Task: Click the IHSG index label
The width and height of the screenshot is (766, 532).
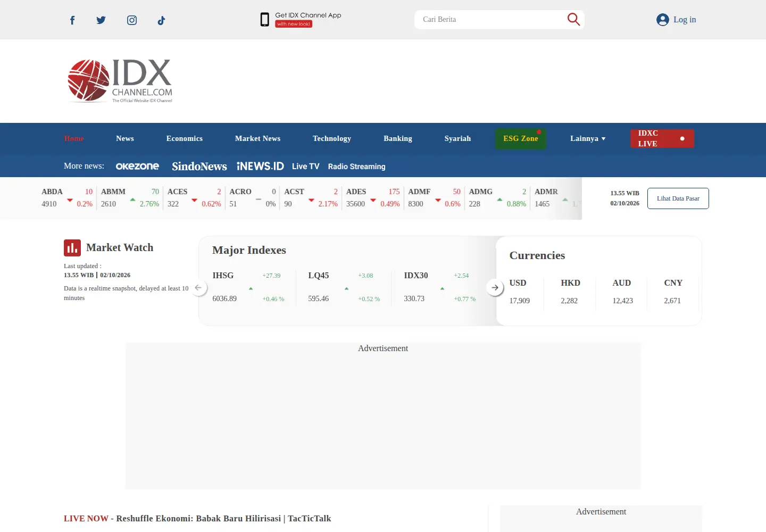Action: click(223, 276)
